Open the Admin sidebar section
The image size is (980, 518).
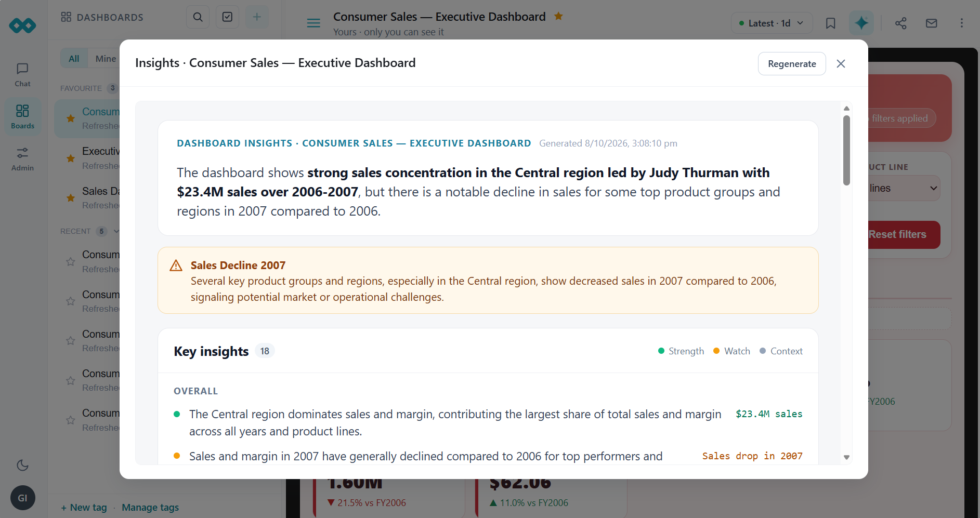22,159
